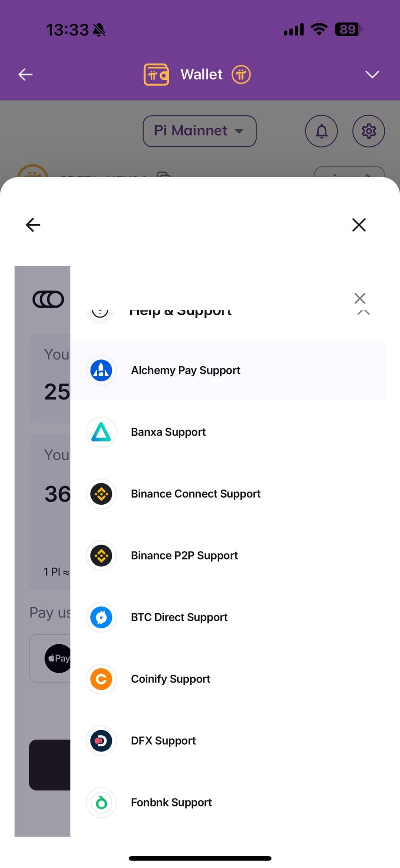Close the side menu with gray X
The width and height of the screenshot is (400, 868).
pos(360,298)
